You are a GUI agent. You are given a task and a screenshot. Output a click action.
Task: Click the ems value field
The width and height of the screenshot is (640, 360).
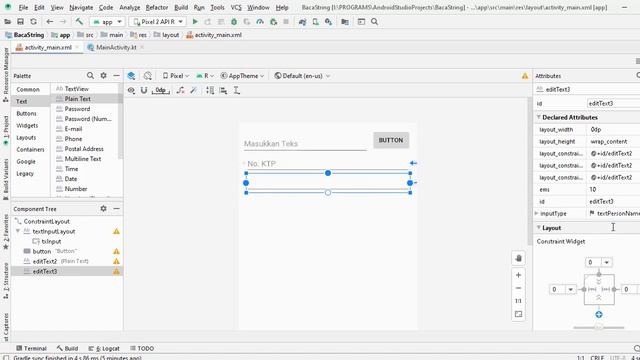[613, 189]
